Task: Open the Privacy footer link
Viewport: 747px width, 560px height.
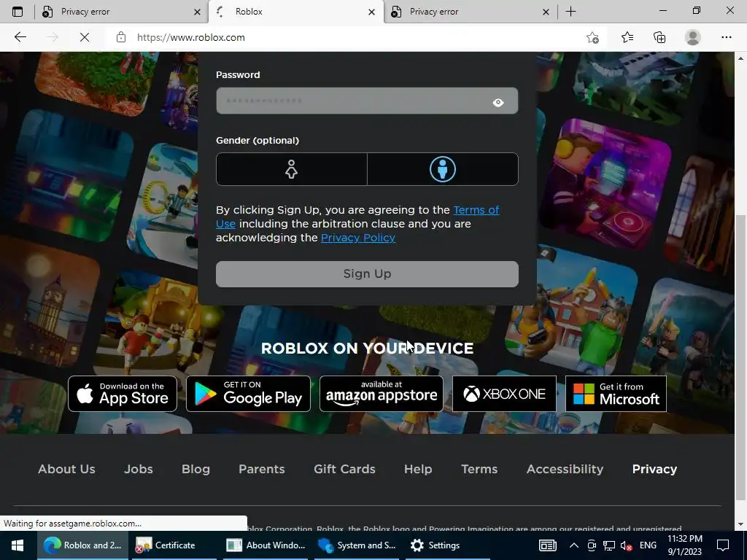Action: point(654,469)
